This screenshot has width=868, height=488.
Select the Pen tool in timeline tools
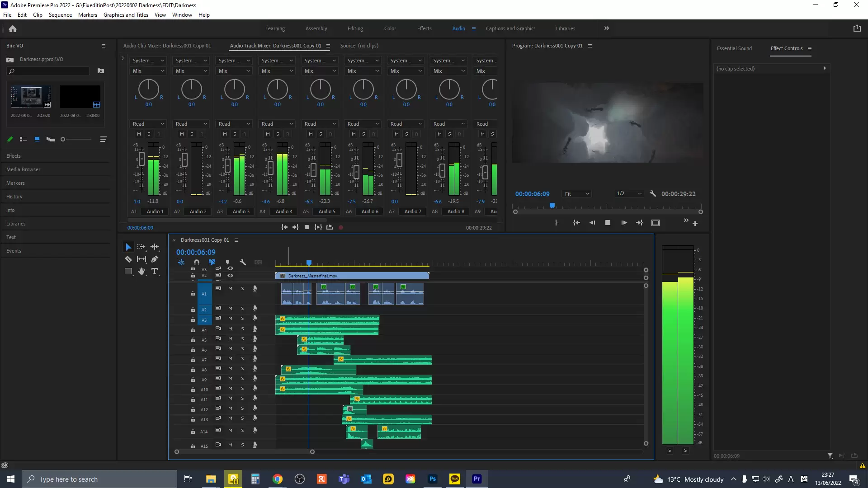coord(155,259)
